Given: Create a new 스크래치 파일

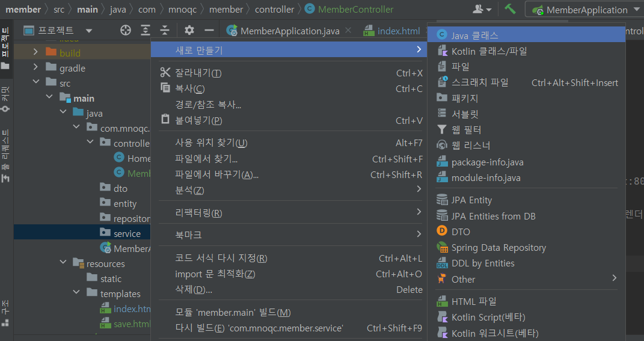Looking at the screenshot, I should [527, 82].
